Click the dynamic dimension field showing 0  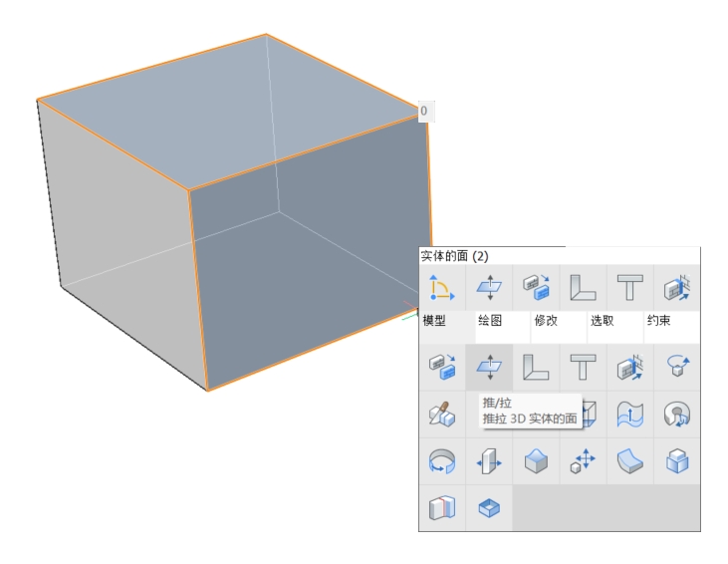pyautogui.click(x=426, y=112)
